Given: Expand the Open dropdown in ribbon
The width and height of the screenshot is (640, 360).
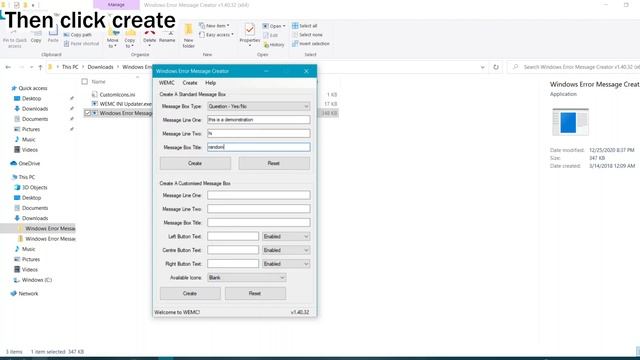Looking at the screenshot, I should (274, 26).
